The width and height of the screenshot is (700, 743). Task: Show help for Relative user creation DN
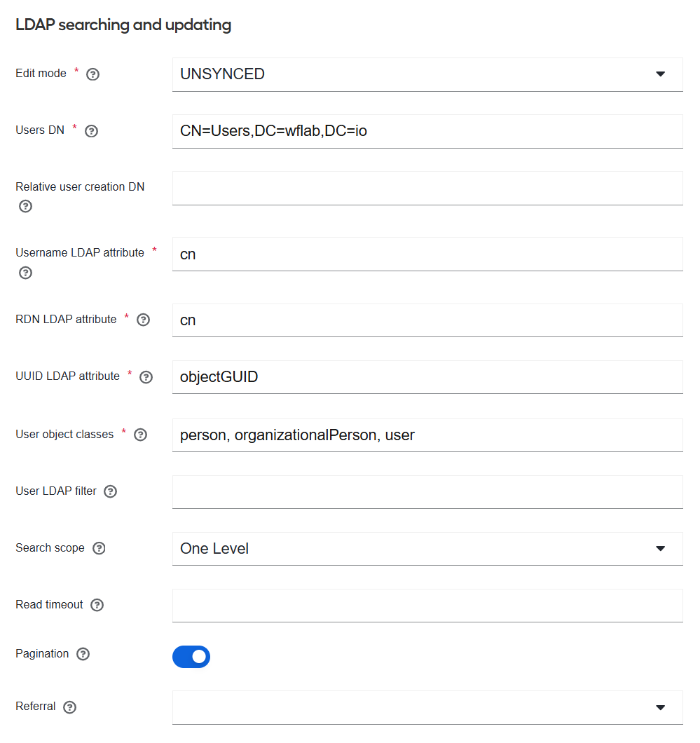point(25,206)
